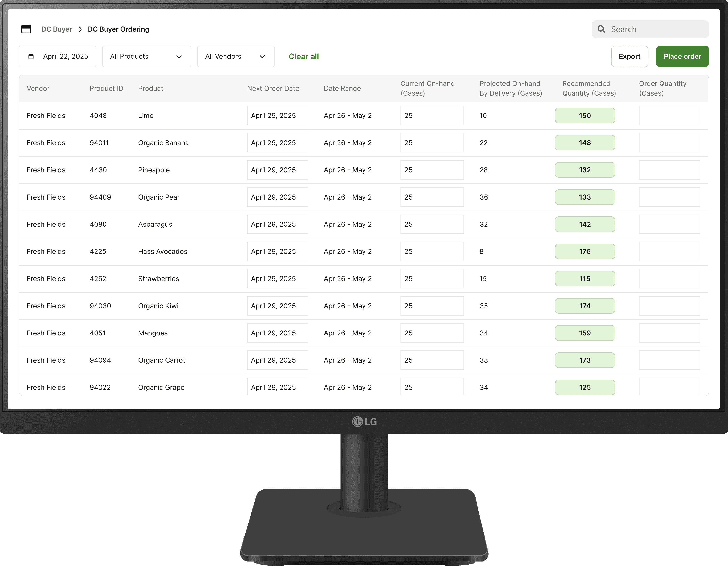Click the search magnifier icon
The height and width of the screenshot is (566, 728).
(x=601, y=29)
